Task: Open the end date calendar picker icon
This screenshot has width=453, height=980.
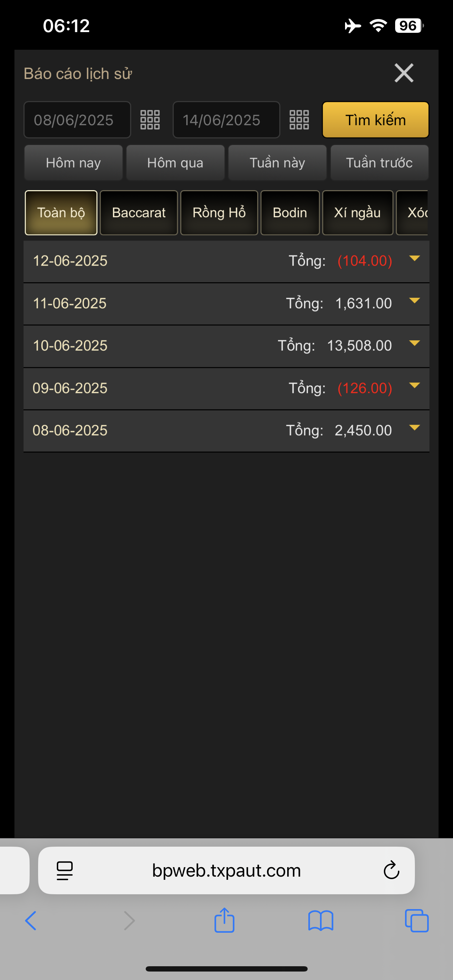Action: pyautogui.click(x=299, y=120)
